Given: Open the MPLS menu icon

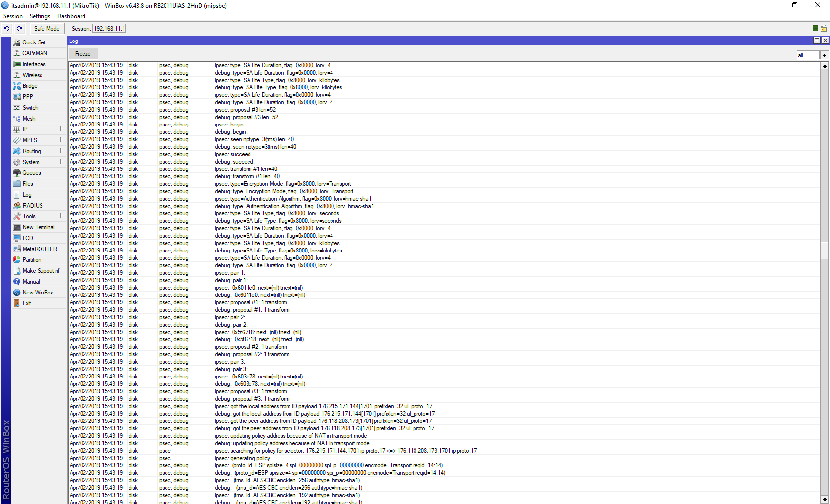Looking at the screenshot, I should pyautogui.click(x=17, y=140).
